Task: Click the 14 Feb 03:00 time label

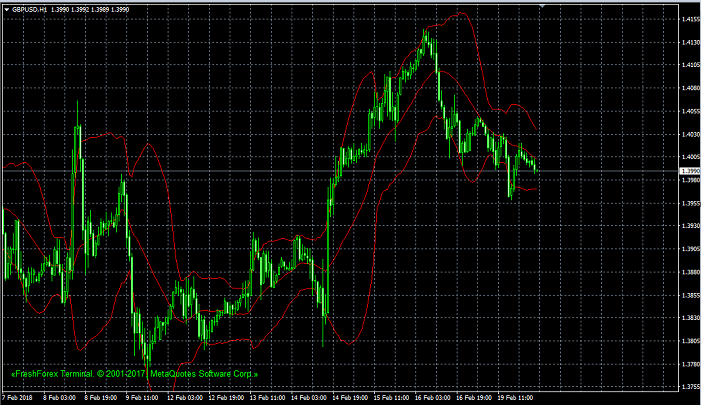Action: coord(306,398)
